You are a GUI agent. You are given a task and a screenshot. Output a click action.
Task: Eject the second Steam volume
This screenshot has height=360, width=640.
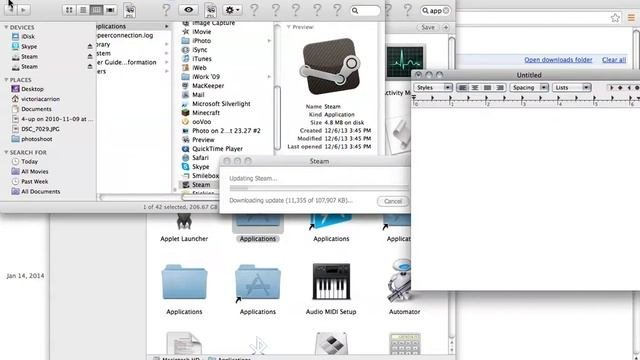pyautogui.click(x=90, y=66)
